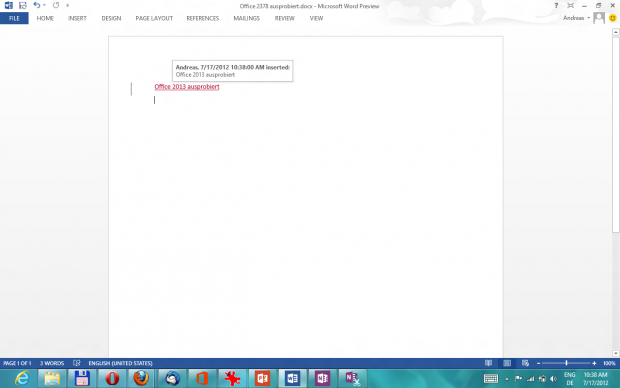Open the OneNote clipping tool in taskbar

352,379
